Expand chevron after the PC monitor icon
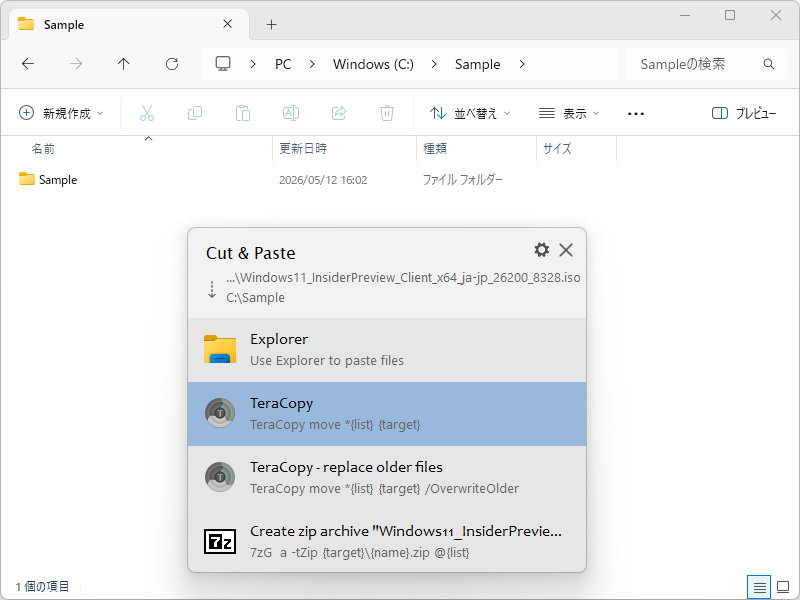The width and height of the screenshot is (800, 600). (253, 64)
